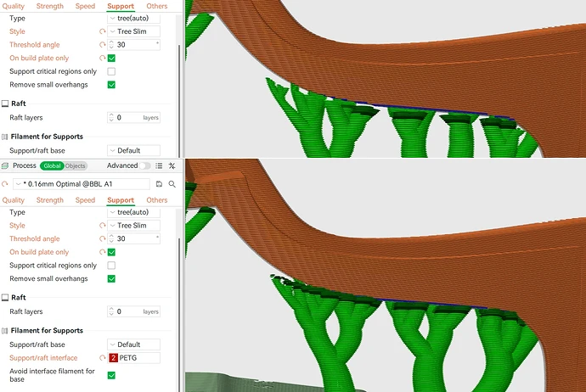Switch to Strength tab in upper panel
The image size is (586, 392).
[50, 6]
